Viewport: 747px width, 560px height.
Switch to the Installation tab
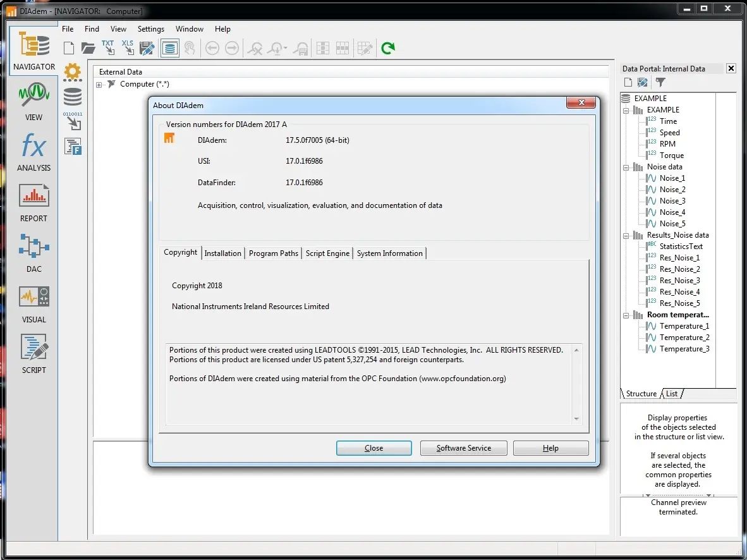(223, 253)
